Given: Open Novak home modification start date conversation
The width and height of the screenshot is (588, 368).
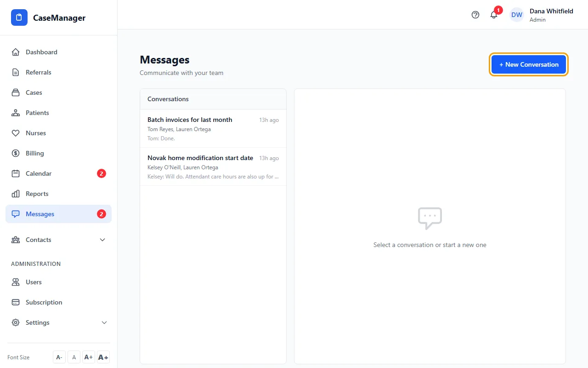Looking at the screenshot, I should coord(213,167).
